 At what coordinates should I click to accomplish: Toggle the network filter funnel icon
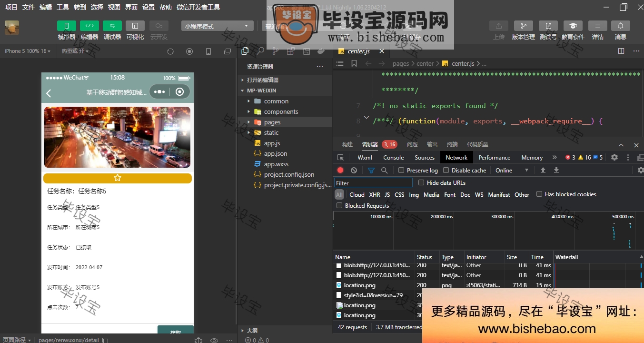371,170
